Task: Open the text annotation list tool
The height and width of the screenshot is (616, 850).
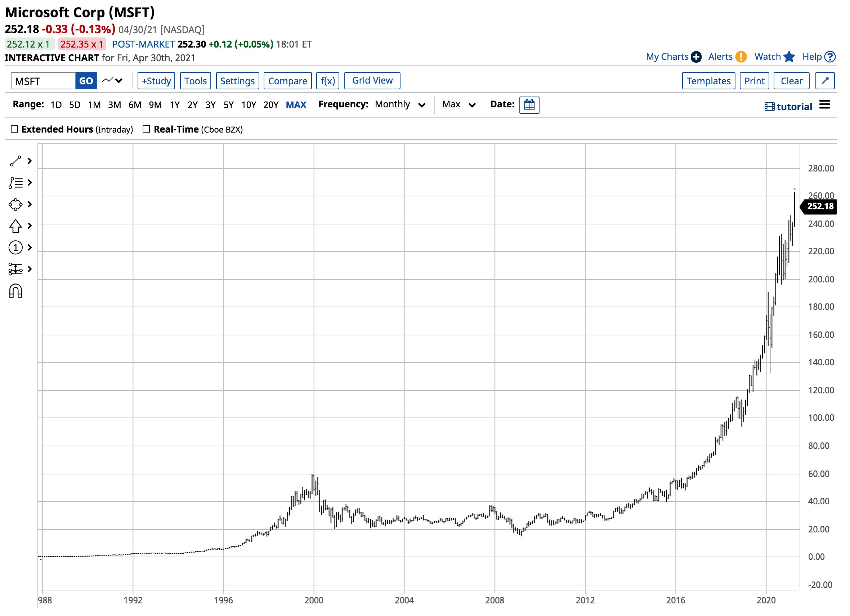Action: tap(15, 183)
